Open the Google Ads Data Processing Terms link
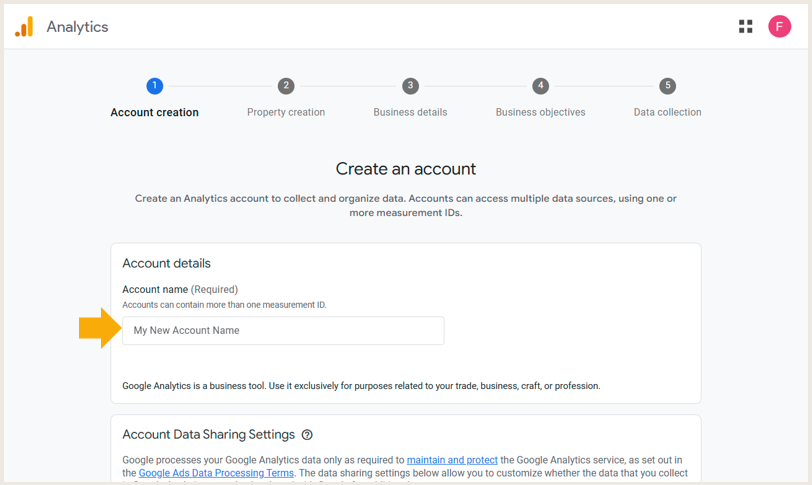 [x=216, y=473]
